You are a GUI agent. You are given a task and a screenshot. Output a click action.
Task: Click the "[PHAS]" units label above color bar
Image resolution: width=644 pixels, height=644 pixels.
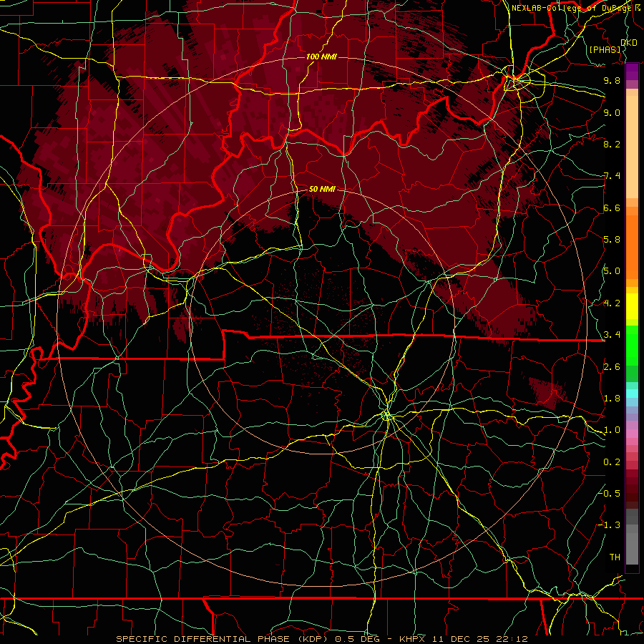605,49
